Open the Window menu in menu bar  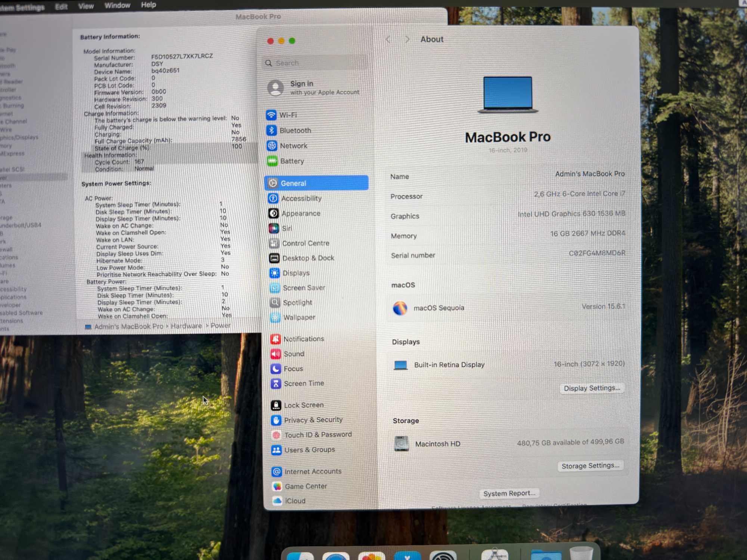117,5
